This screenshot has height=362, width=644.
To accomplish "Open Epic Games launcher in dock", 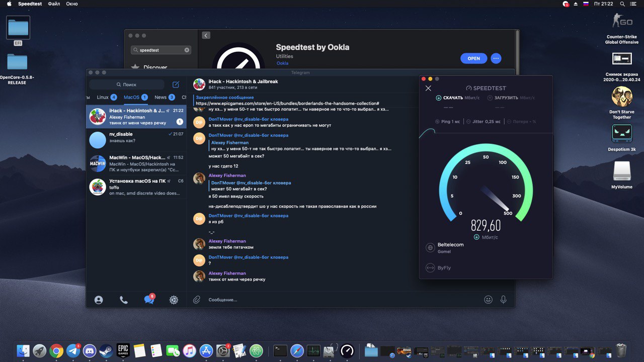I will pos(123,350).
